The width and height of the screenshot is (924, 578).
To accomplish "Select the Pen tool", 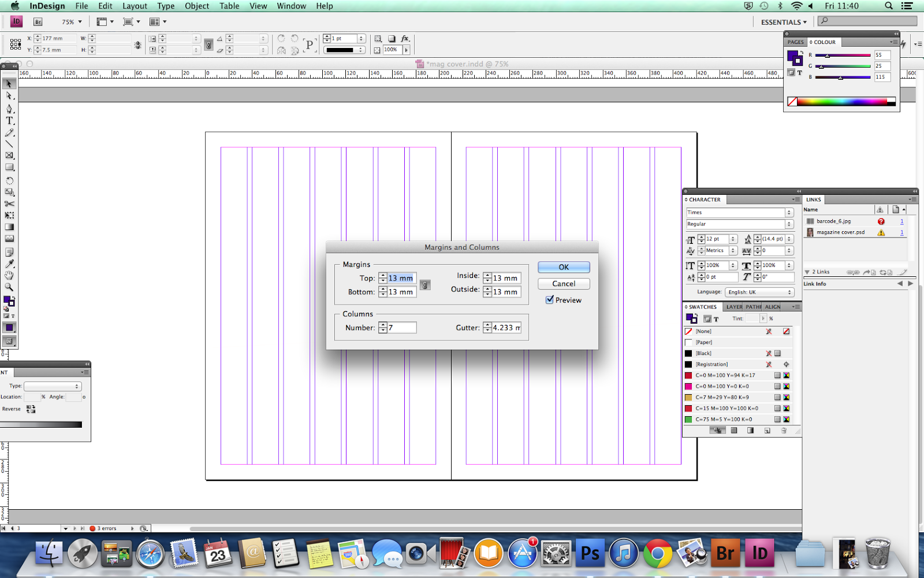I will point(9,109).
